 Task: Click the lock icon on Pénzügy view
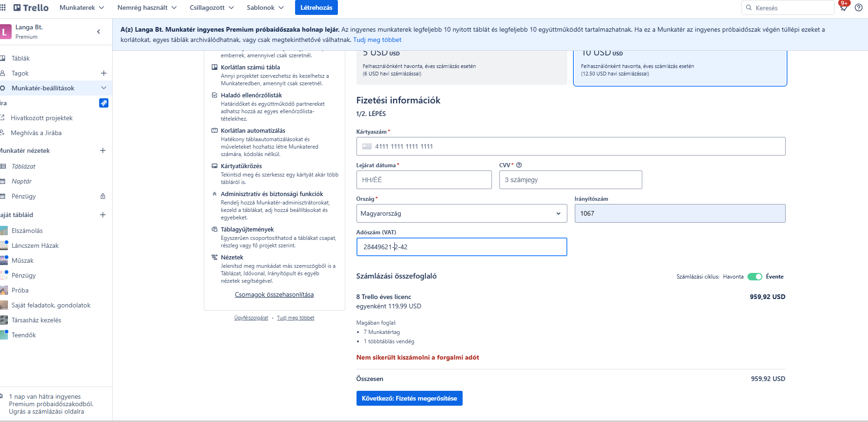click(103, 196)
